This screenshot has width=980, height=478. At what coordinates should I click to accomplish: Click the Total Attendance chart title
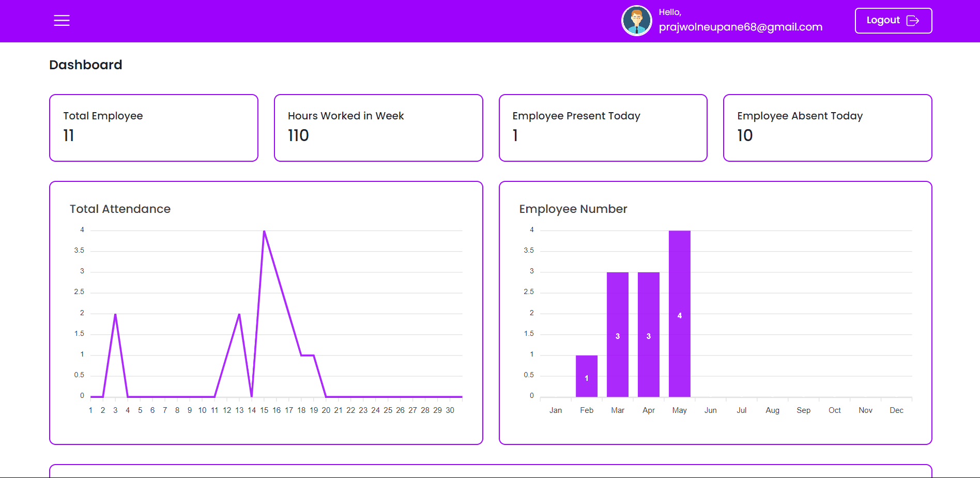pyautogui.click(x=120, y=209)
